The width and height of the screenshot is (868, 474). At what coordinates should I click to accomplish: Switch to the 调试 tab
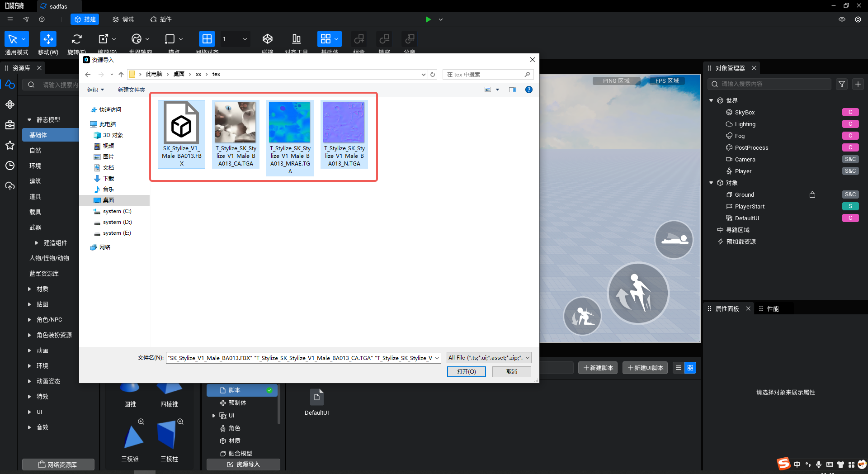[x=123, y=19]
